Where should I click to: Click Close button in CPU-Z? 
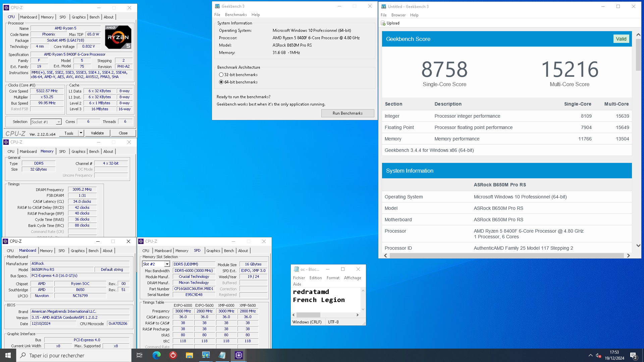click(x=123, y=133)
